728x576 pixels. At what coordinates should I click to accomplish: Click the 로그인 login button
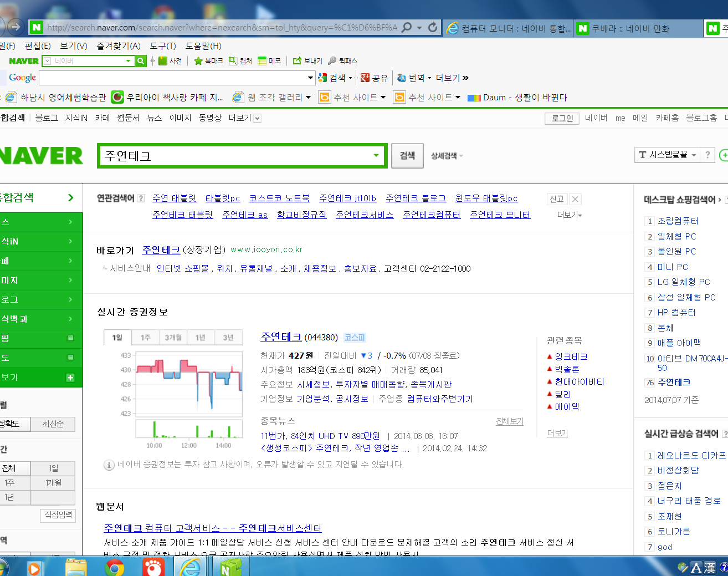point(562,118)
